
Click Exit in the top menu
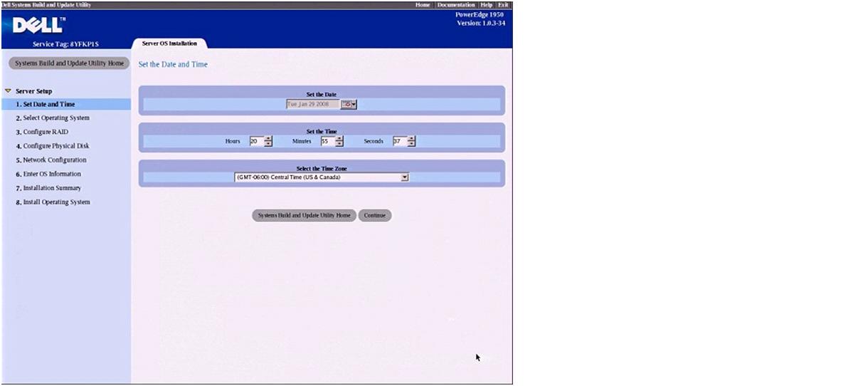tap(503, 5)
